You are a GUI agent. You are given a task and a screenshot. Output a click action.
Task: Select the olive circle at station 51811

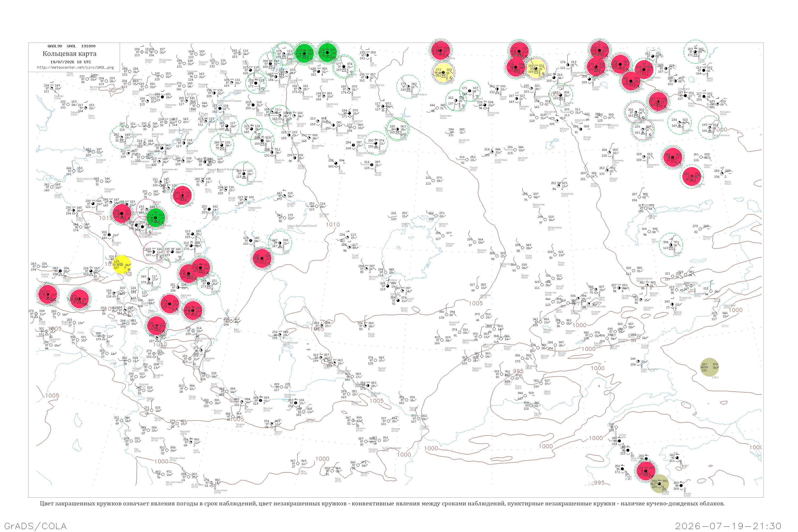pyautogui.click(x=709, y=367)
